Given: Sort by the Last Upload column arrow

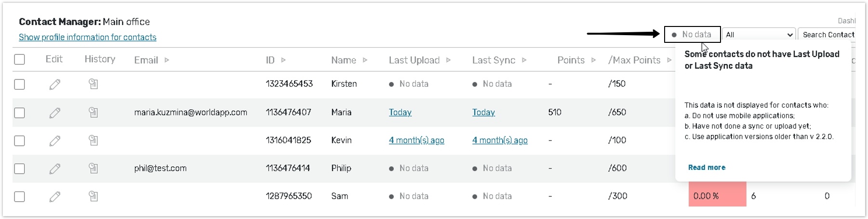Looking at the screenshot, I should (x=448, y=60).
